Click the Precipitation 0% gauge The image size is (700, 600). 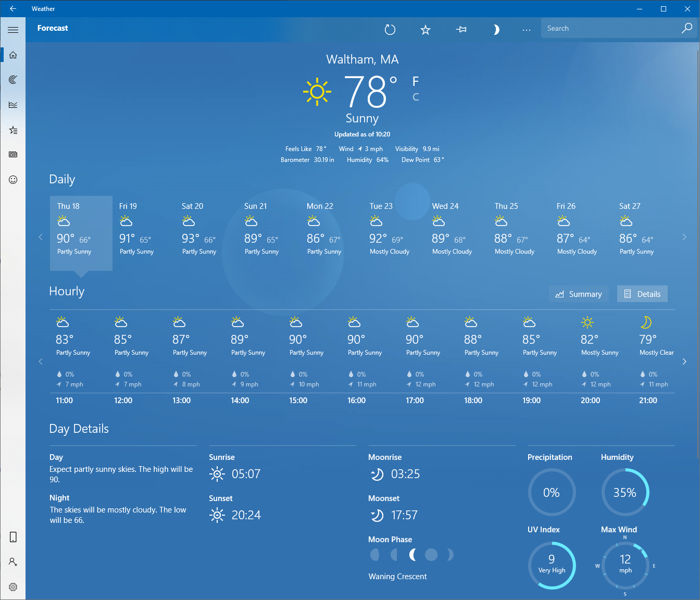[x=552, y=493]
